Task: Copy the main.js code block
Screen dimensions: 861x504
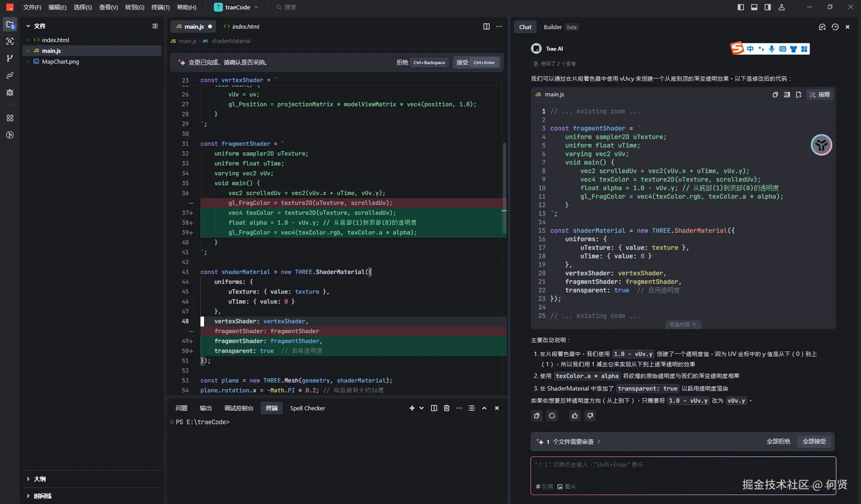Action: (x=775, y=95)
